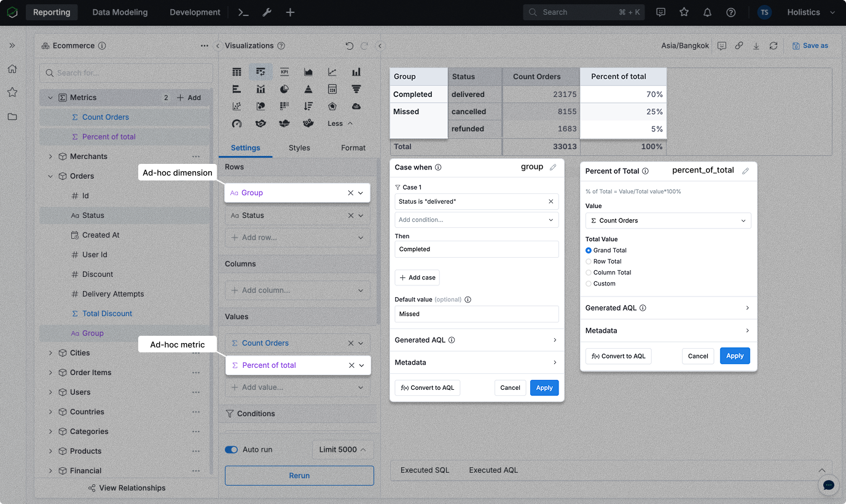The width and height of the screenshot is (846, 504).
Task: Click the download icon in report toolbar
Action: click(x=756, y=45)
